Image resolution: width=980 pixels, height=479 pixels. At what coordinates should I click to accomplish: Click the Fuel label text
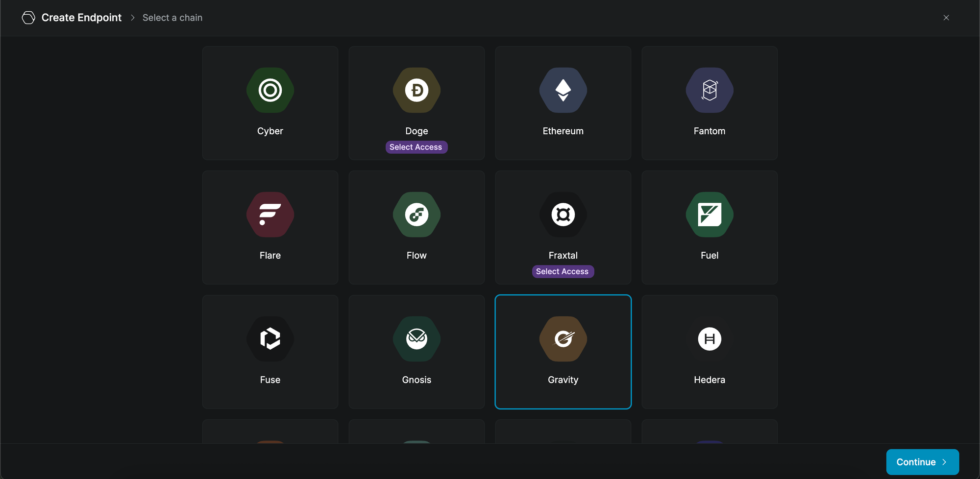click(x=710, y=255)
